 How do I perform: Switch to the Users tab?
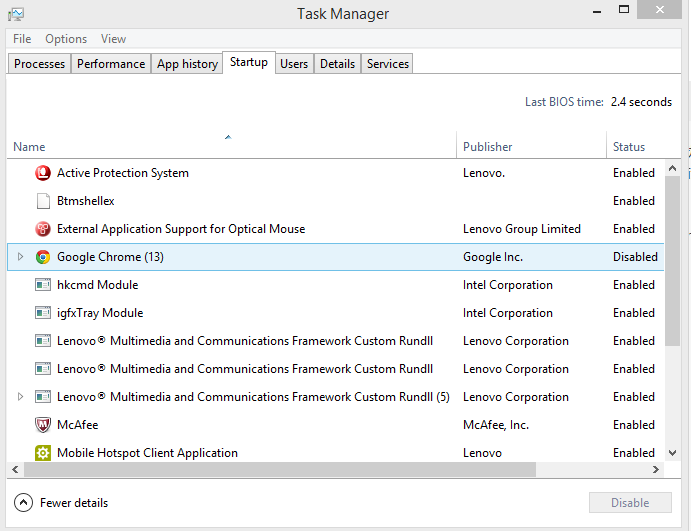pos(294,64)
